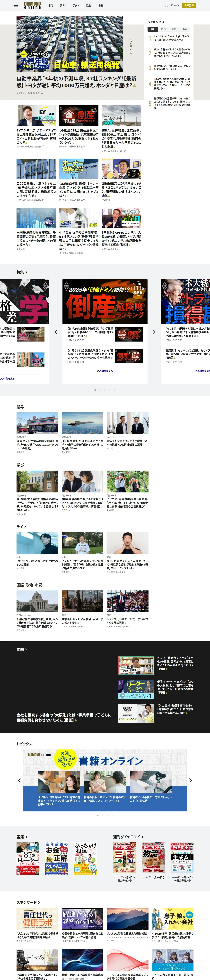Screen dimensions: 210x980
Task: Expand the 書籍 section chevron near the bottom
Action: point(26,837)
